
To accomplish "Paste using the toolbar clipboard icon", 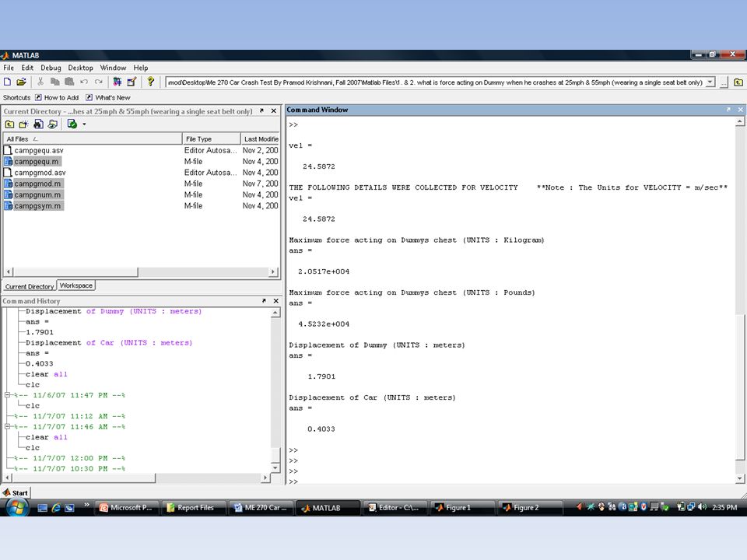I will (69, 82).
